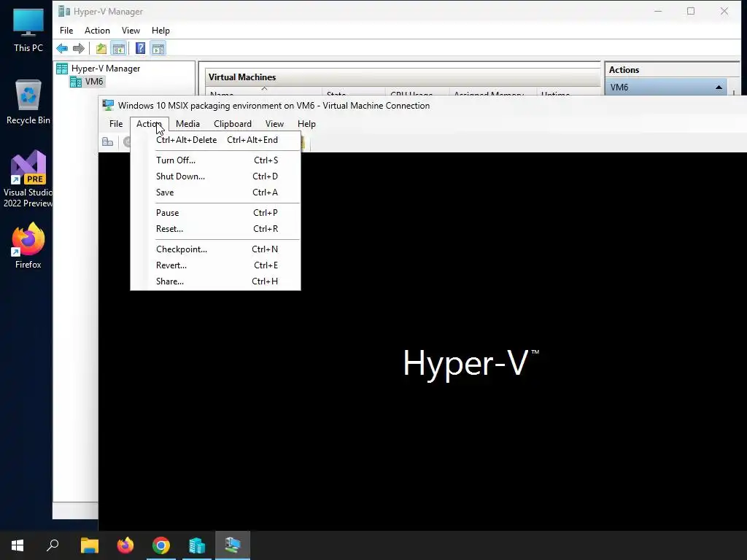Click the Actions pane heading
The image size is (747, 560).
pos(624,70)
